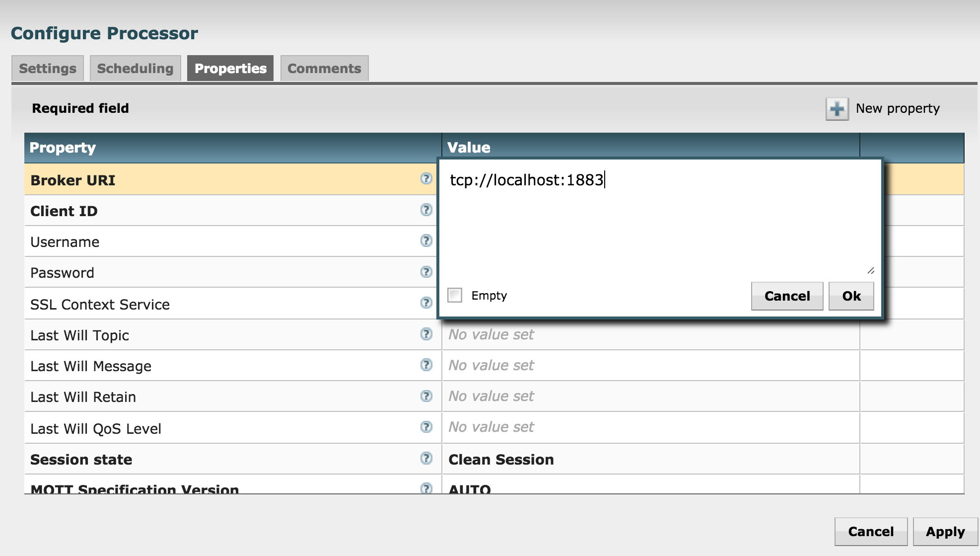Click the Last Will QoS Level help icon
Viewport: 980px width, 556px height.
click(426, 427)
